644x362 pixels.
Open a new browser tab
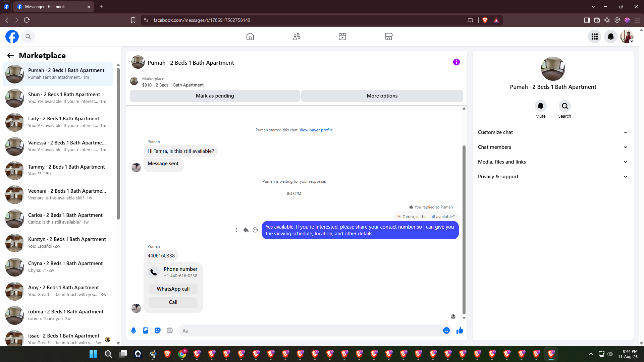(x=101, y=7)
